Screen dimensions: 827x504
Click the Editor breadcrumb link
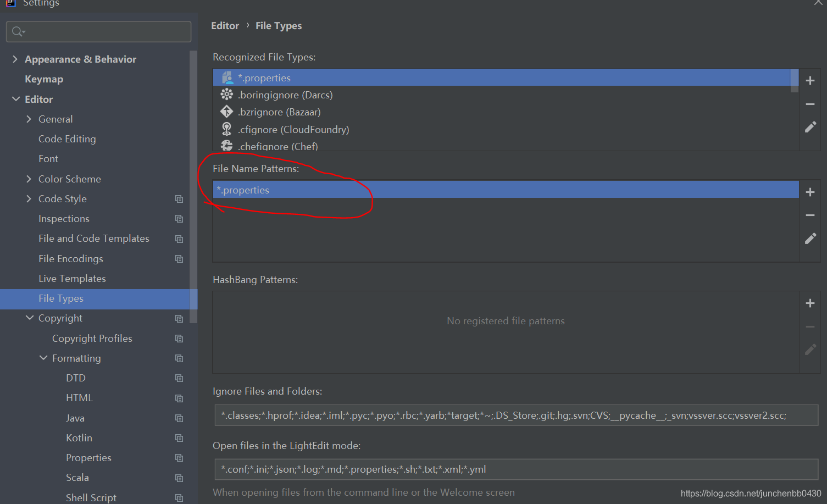click(x=225, y=26)
